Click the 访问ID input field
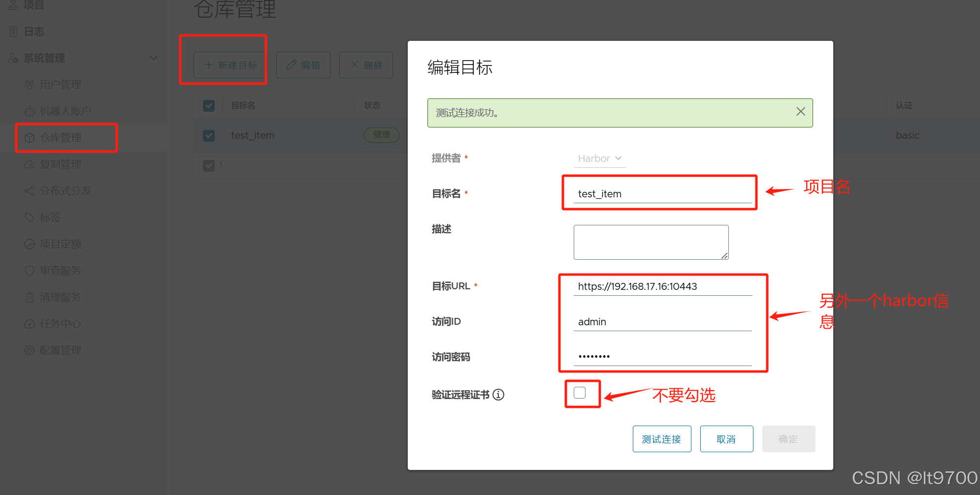 tap(663, 322)
